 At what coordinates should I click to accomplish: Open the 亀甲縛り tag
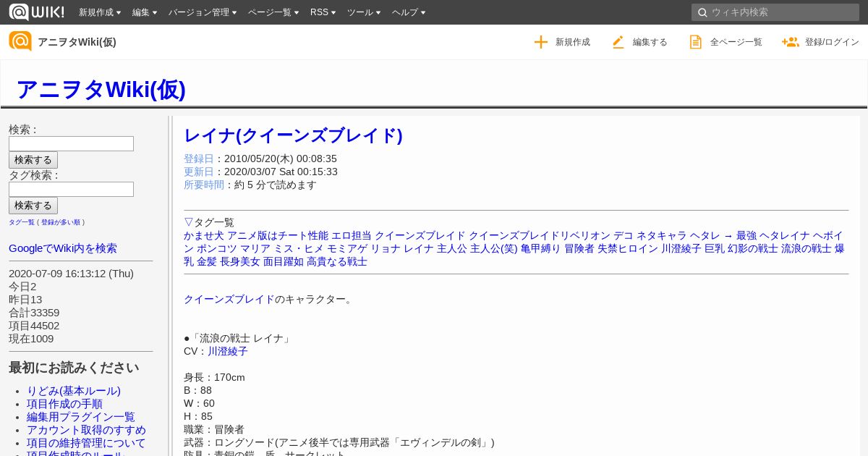(541, 248)
